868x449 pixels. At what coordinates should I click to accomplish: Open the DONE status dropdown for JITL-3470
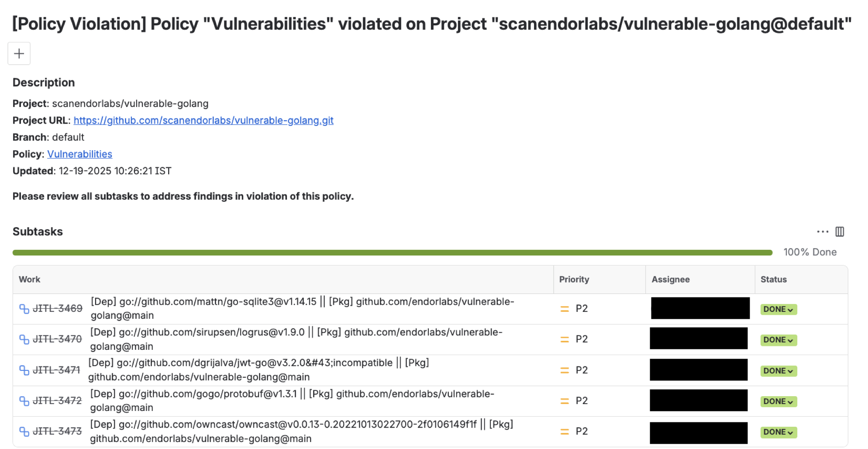pyautogui.click(x=778, y=340)
